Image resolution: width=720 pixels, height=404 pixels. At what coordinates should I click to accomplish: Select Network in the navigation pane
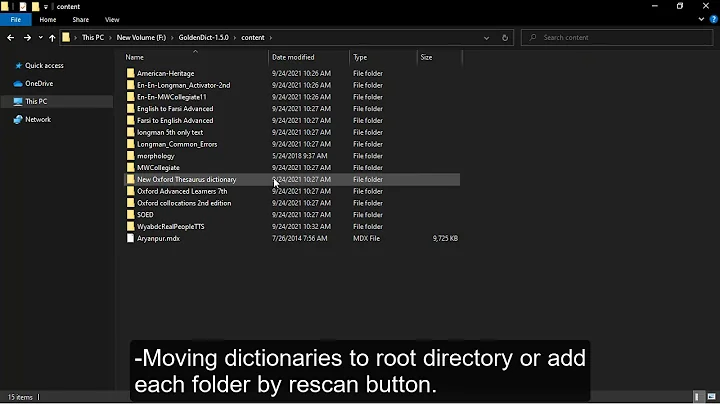click(x=37, y=119)
